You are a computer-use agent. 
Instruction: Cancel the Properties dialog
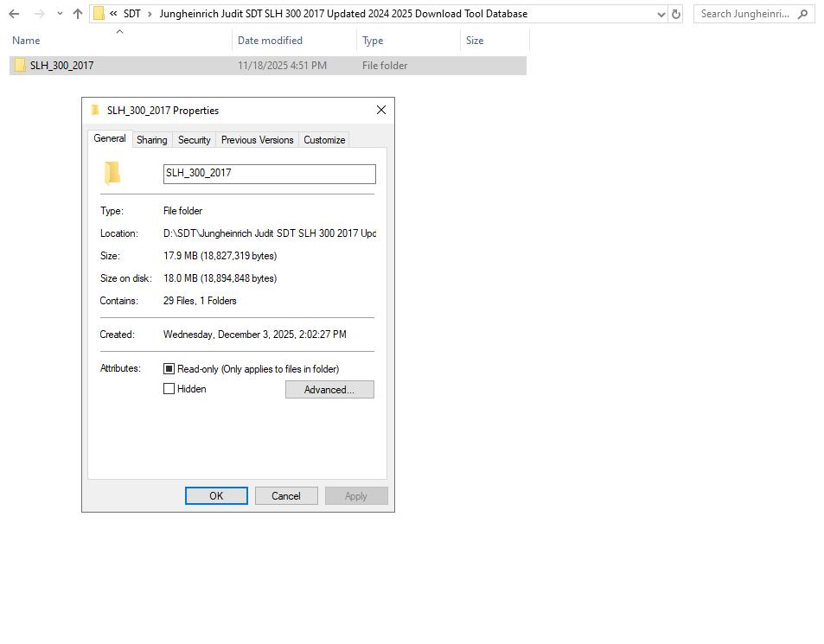click(285, 495)
